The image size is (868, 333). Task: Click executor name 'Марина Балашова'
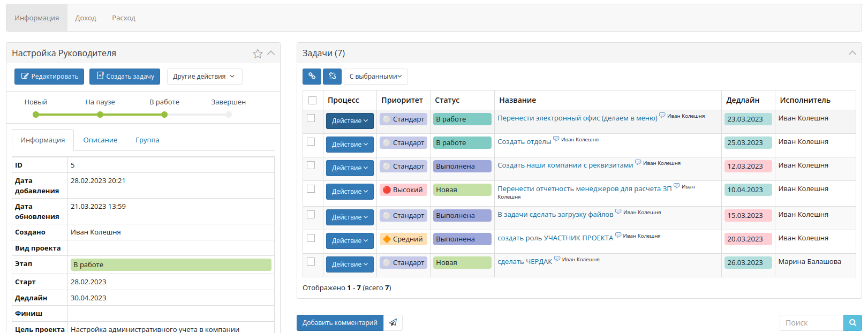(x=810, y=262)
